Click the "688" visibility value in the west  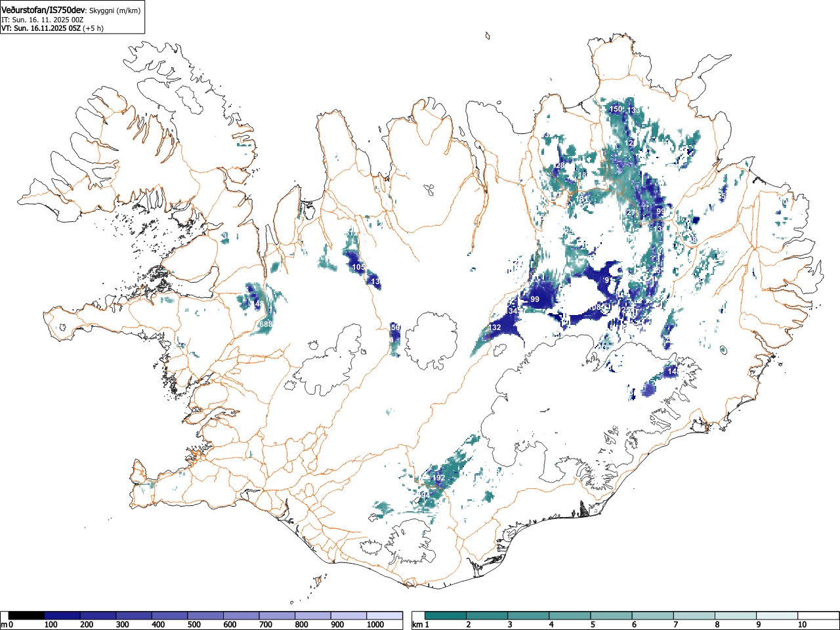click(266, 324)
